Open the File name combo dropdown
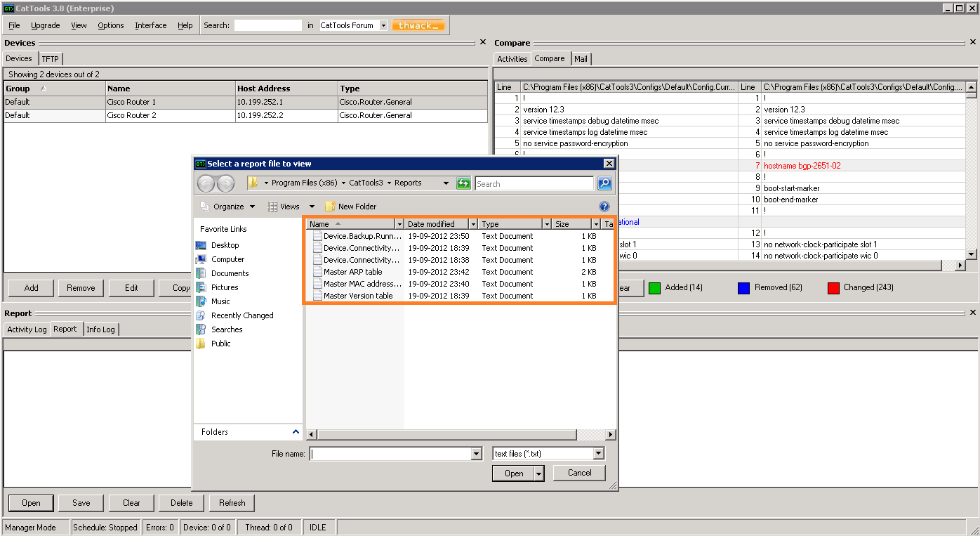This screenshot has width=980, height=536. pyautogui.click(x=477, y=454)
